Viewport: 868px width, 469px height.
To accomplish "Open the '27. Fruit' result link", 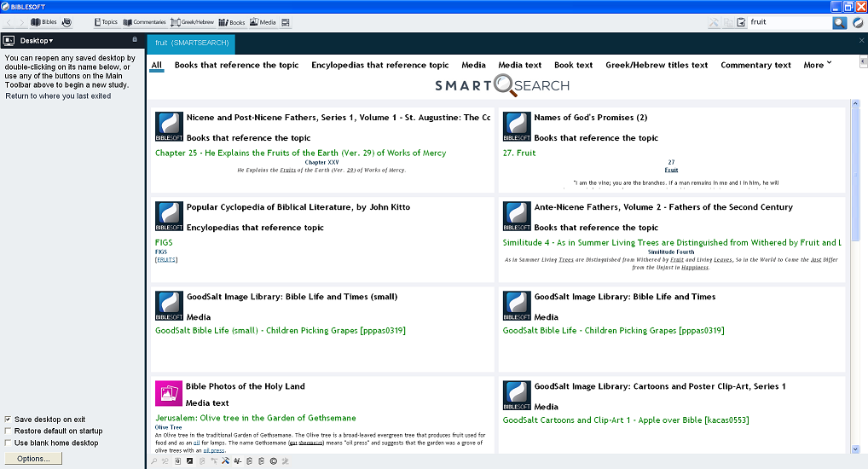I will point(519,153).
